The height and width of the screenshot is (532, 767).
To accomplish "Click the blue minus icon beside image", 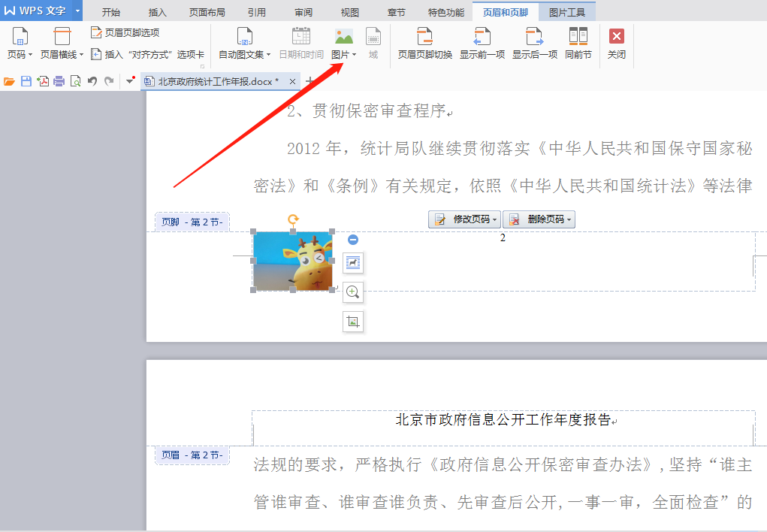I will tap(352, 240).
